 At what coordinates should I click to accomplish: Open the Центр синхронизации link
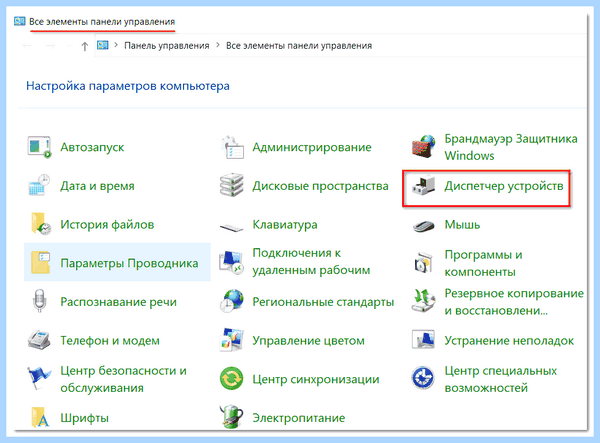point(316,379)
